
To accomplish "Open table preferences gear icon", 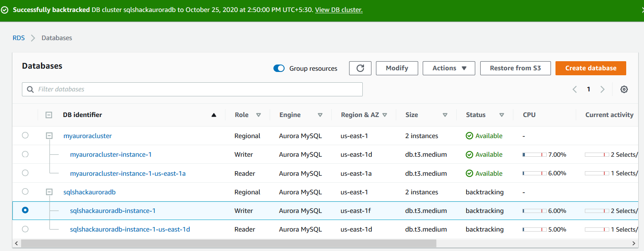I will (x=624, y=89).
